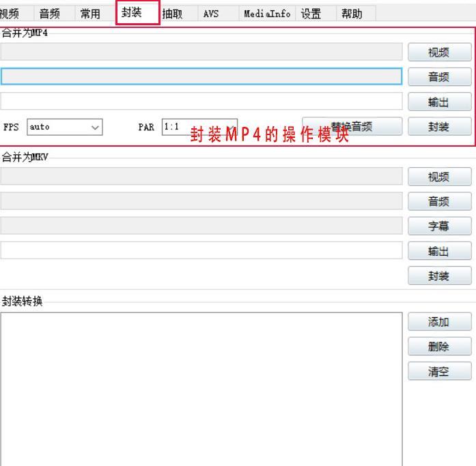
Task: Open the PAR 1:1 combo box
Action: click(x=199, y=127)
